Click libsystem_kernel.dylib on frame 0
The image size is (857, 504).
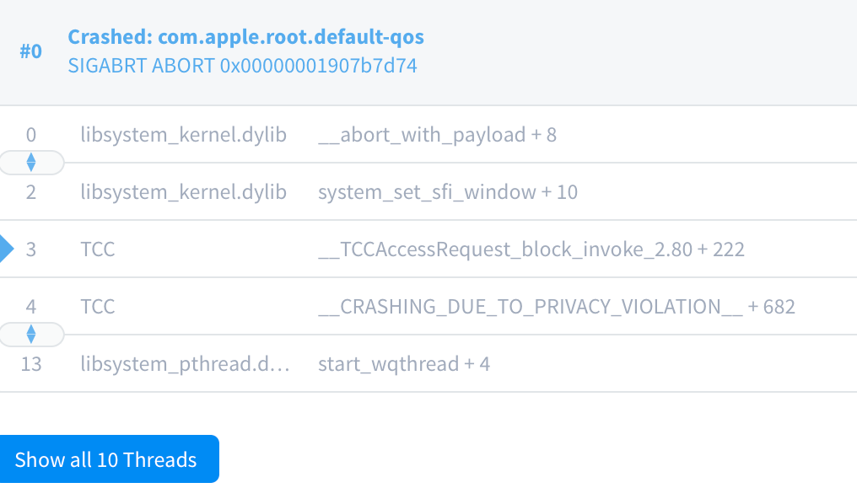click(185, 135)
